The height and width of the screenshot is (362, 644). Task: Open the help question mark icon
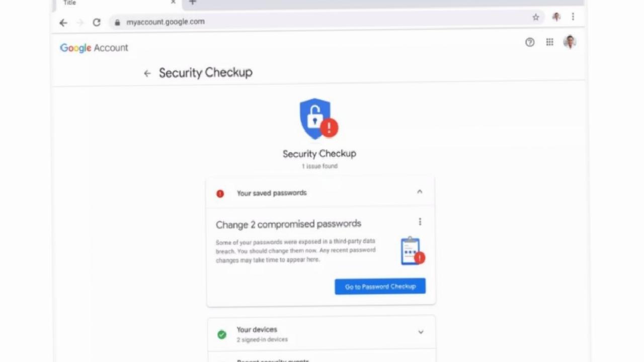[530, 42]
